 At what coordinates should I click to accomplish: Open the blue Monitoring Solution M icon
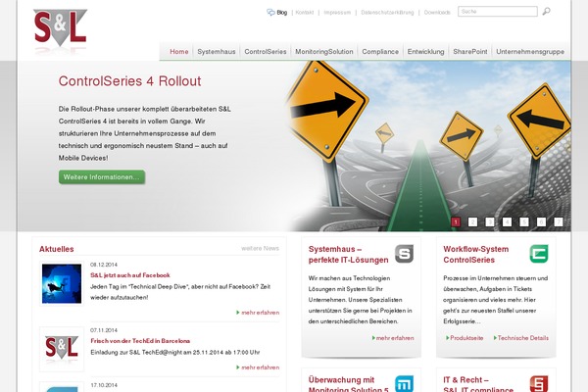tap(404, 384)
